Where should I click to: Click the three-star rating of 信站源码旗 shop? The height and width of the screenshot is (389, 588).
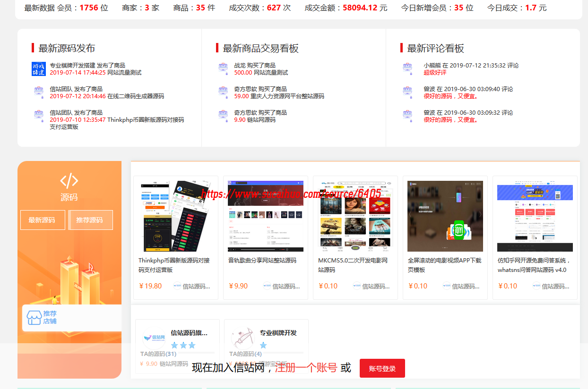point(183,345)
